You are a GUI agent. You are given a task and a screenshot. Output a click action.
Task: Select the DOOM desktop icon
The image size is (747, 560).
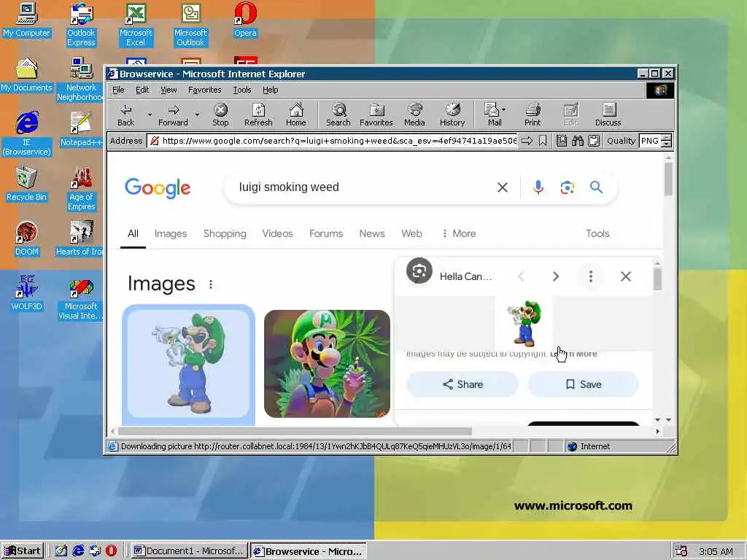(x=26, y=239)
